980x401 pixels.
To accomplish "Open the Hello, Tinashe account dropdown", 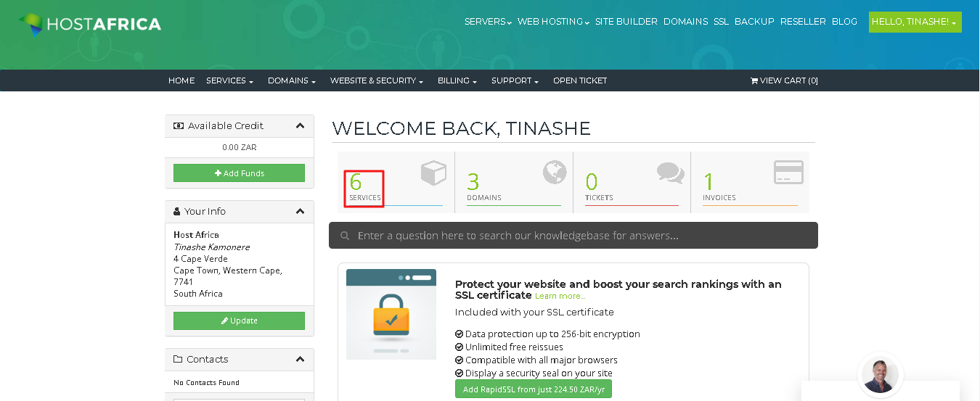I will [915, 22].
